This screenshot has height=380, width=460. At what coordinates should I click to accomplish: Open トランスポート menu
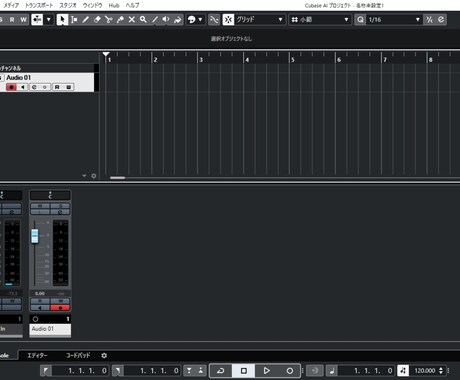39,5
